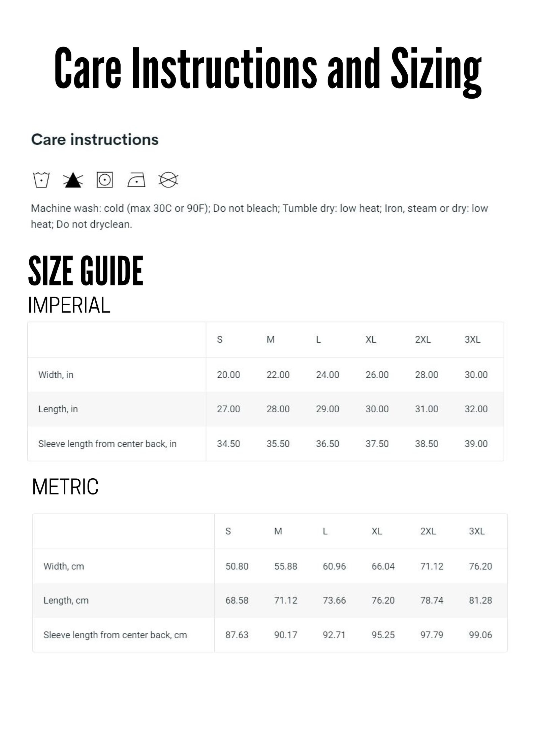Click the tumble dry low heat icon
Viewport: 535px width, 756px height.
click(x=105, y=180)
